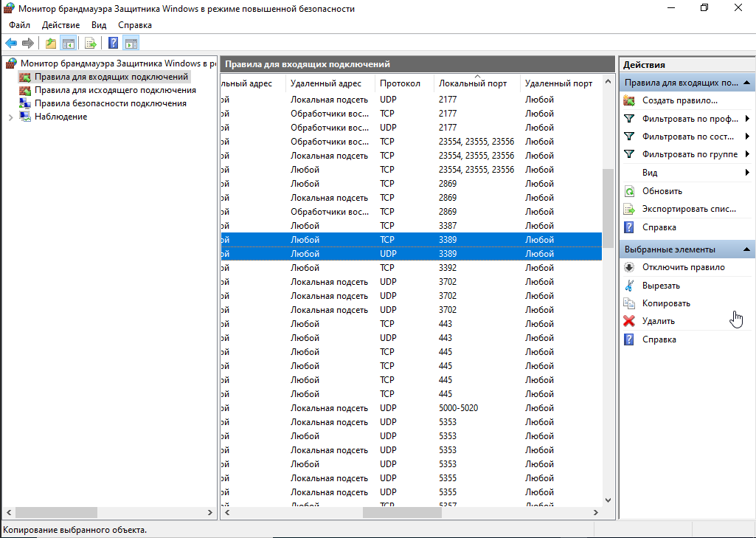
Task: Click the Вырезать scissors icon
Action: pos(629,286)
